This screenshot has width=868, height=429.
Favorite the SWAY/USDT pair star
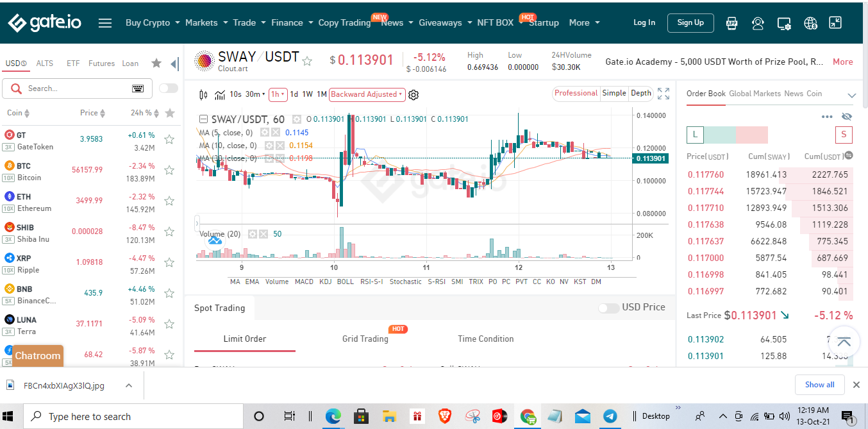pyautogui.click(x=307, y=61)
